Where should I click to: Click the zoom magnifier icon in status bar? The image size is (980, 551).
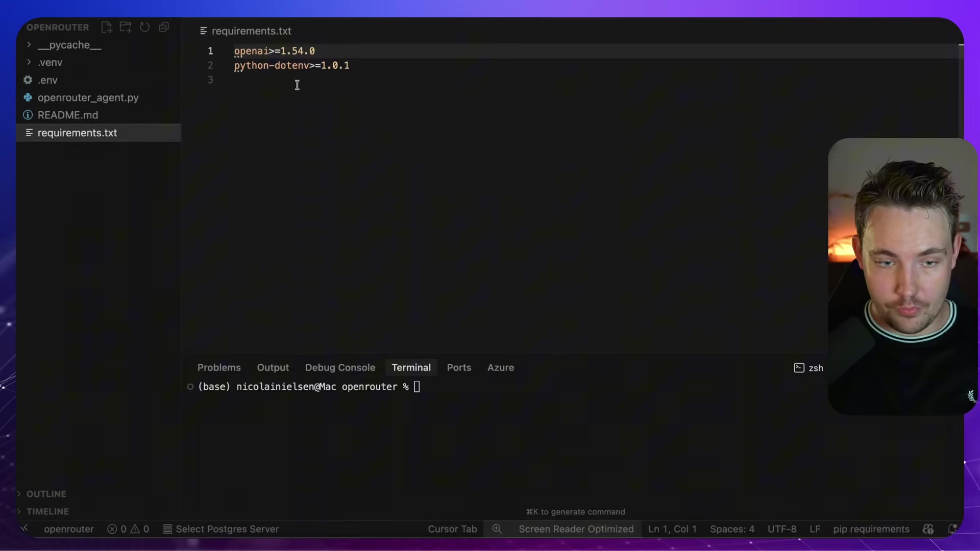(497, 529)
